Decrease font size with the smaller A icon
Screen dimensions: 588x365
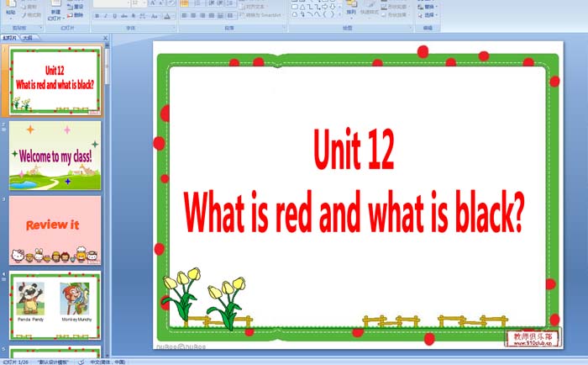point(161,3)
